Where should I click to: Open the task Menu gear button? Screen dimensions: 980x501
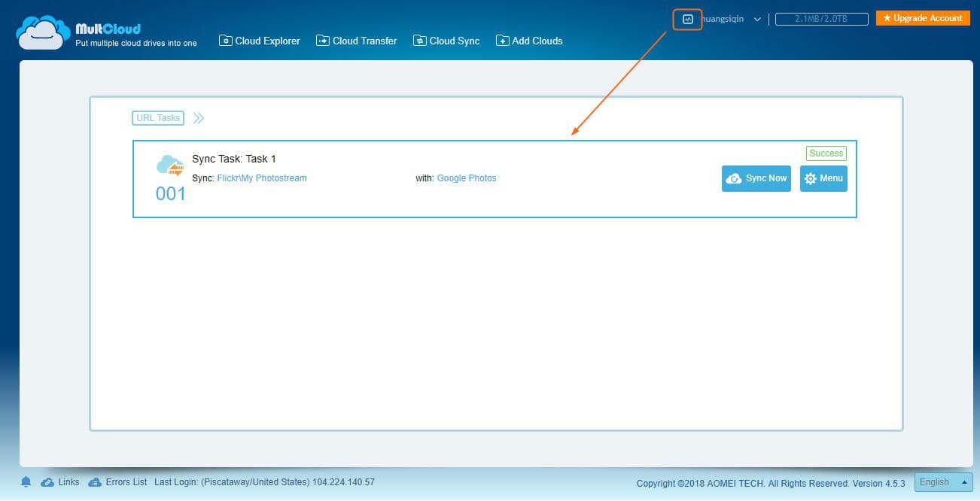click(823, 178)
